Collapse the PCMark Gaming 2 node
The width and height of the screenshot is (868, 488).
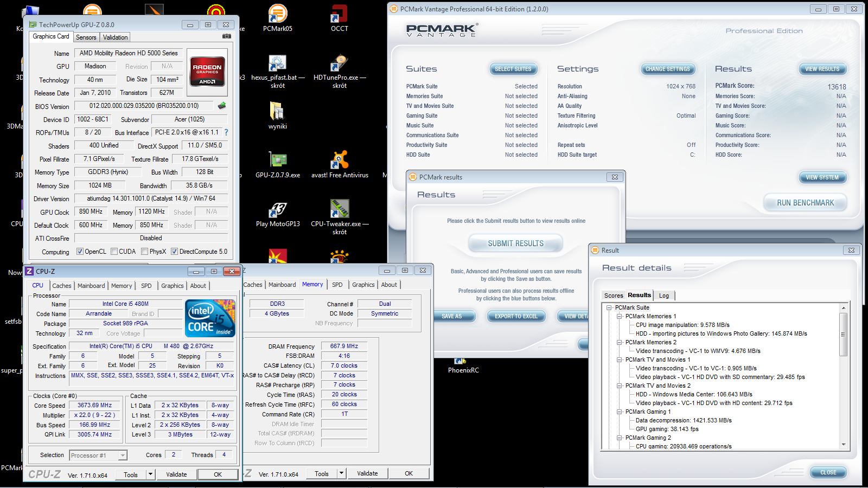click(620, 438)
